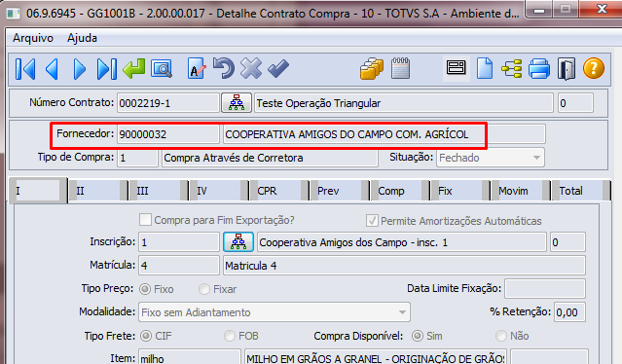The height and width of the screenshot is (364, 622).
Task: Click 'MILHO EM GRÃOS A GRANEL' description field
Action: 376,357
